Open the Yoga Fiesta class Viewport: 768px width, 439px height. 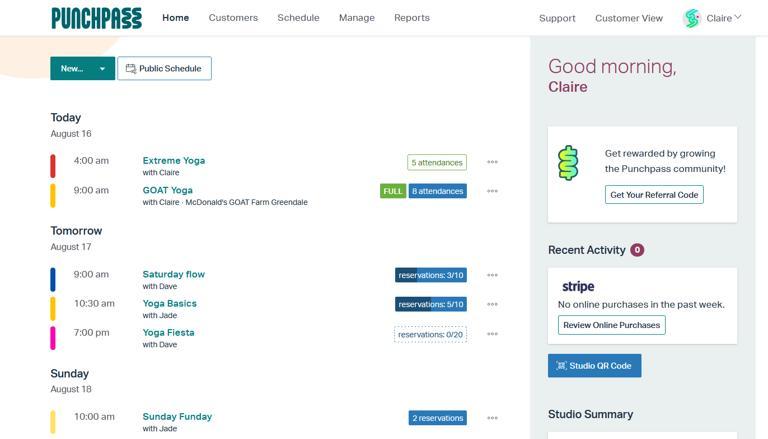pos(168,333)
